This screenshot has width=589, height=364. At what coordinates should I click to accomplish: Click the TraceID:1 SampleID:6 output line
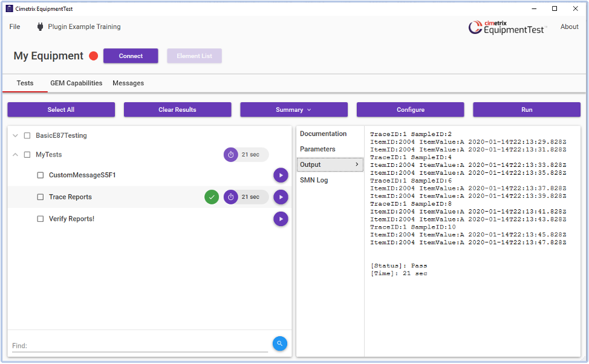click(411, 181)
